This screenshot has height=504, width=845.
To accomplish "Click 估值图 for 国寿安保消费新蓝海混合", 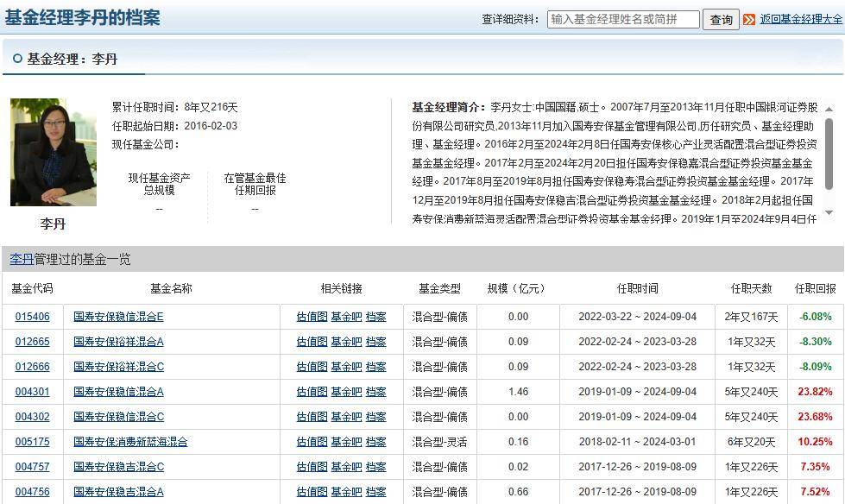I will click(x=311, y=441).
